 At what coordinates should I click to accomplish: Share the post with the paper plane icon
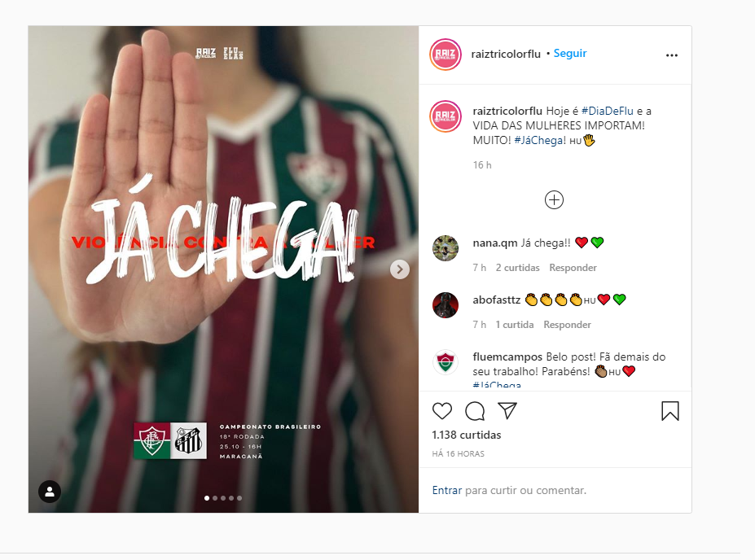tap(507, 410)
